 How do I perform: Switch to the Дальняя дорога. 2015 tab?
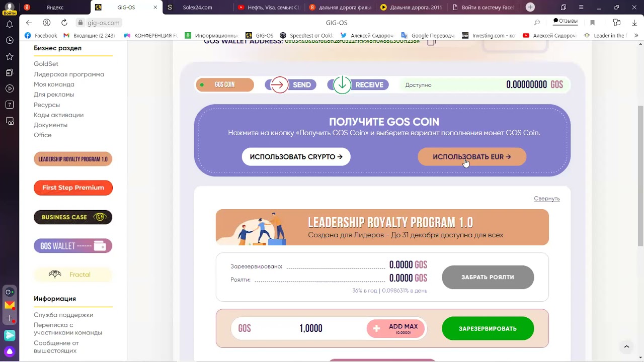[x=411, y=8]
